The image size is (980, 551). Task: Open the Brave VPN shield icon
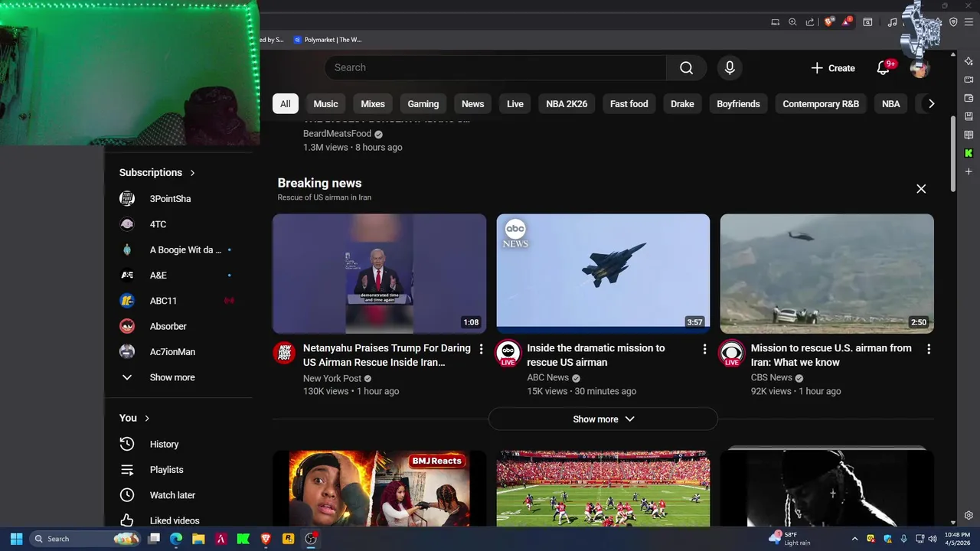pyautogui.click(x=953, y=22)
